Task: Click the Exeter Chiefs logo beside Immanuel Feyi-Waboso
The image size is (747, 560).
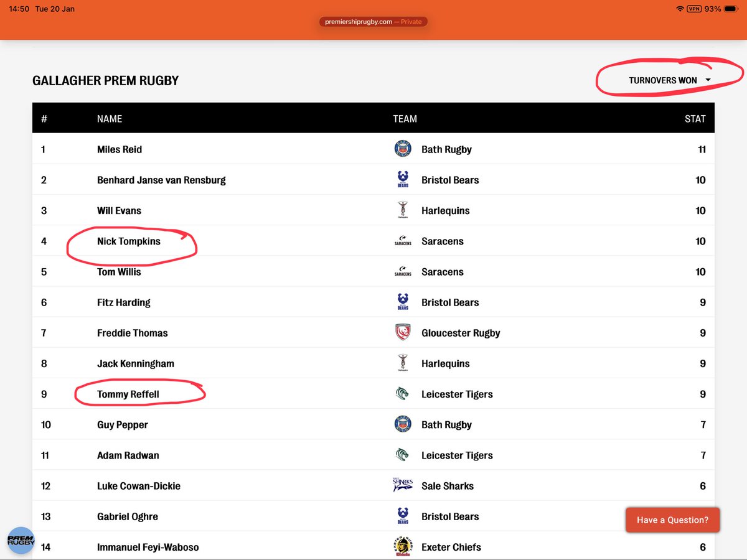Action: 403,547
